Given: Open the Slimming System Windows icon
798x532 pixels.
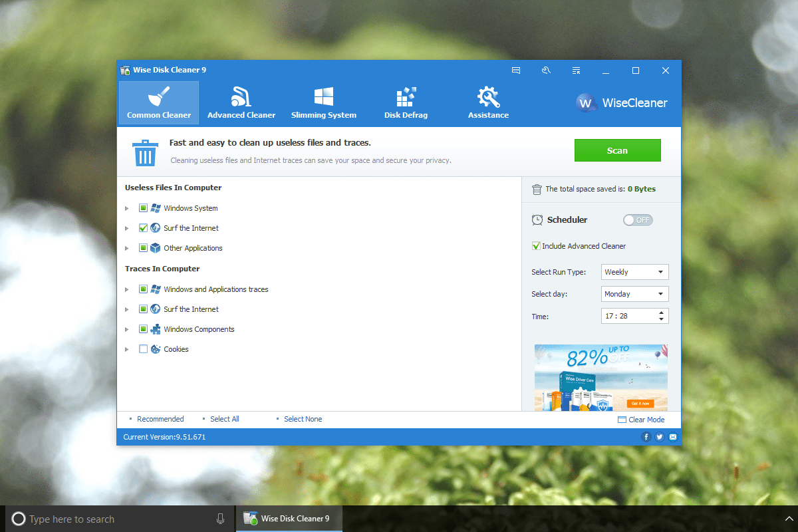Looking at the screenshot, I should coord(324,98).
